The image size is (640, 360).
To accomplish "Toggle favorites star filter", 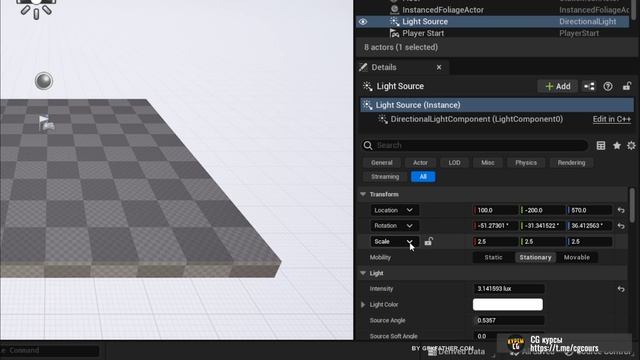I will pos(617,146).
